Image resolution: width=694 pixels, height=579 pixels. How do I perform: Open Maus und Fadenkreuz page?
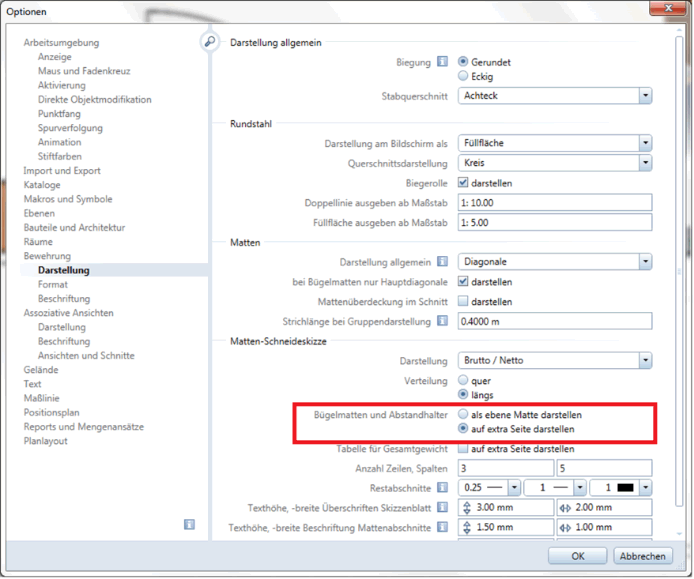[x=84, y=71]
